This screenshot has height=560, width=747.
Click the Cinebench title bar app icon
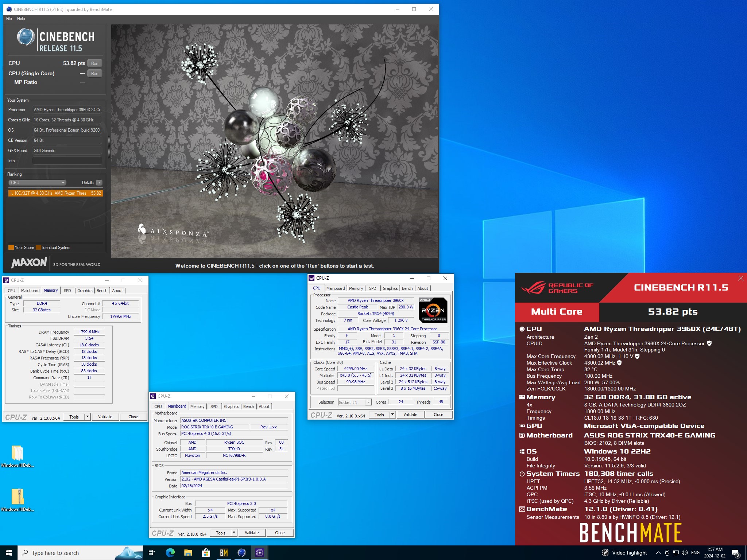pyautogui.click(x=9, y=9)
